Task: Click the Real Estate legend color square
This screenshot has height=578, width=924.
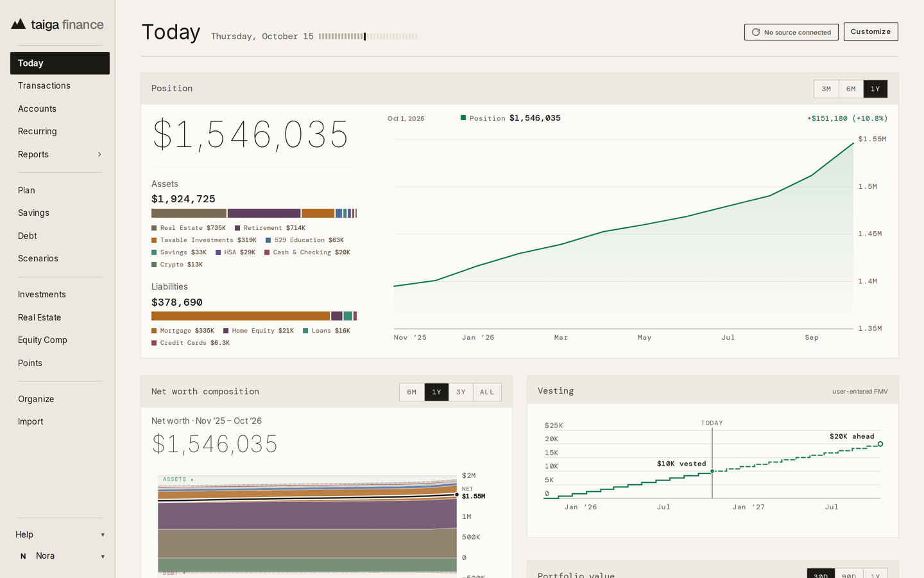Action: click(154, 228)
